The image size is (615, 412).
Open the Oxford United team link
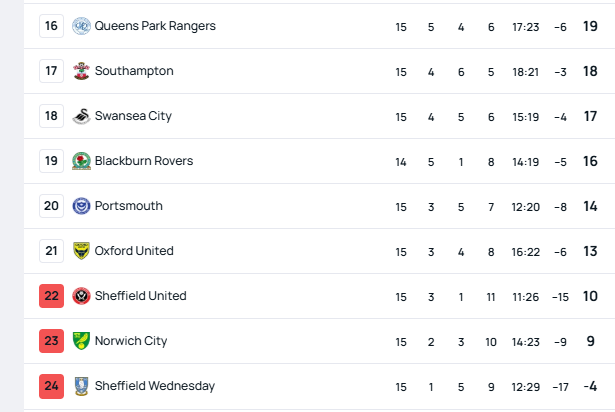coord(134,251)
